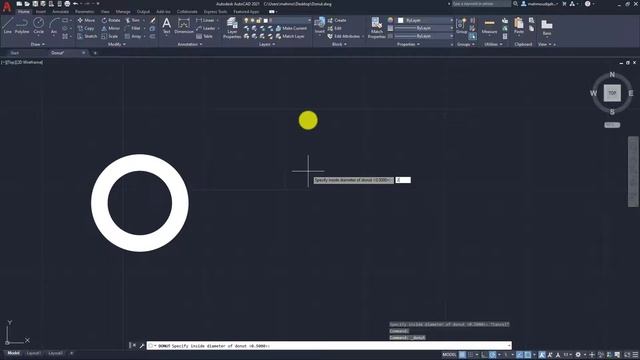This screenshot has width=640, height=360.
Task: Select the Polyline tool
Action: (22, 25)
